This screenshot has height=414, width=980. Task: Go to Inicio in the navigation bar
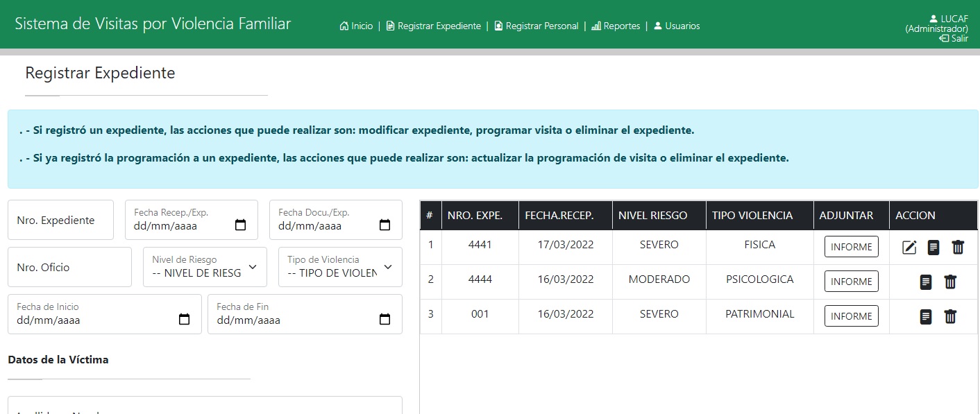[356, 26]
